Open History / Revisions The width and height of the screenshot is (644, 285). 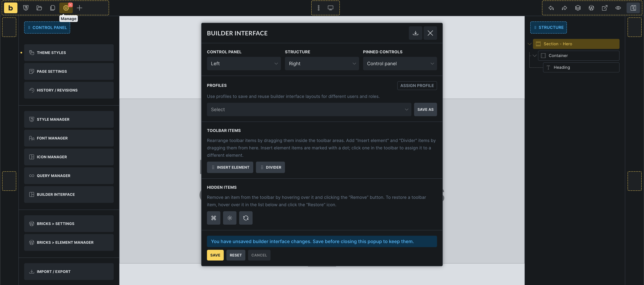69,90
